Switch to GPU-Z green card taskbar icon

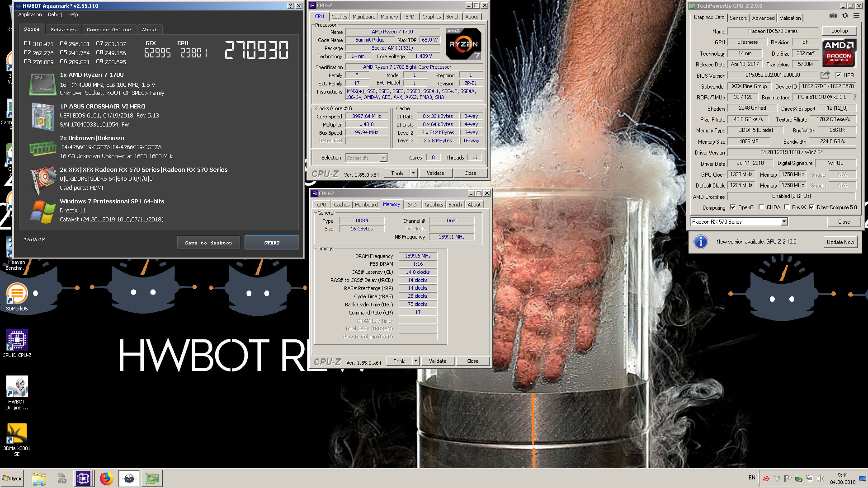(x=152, y=479)
